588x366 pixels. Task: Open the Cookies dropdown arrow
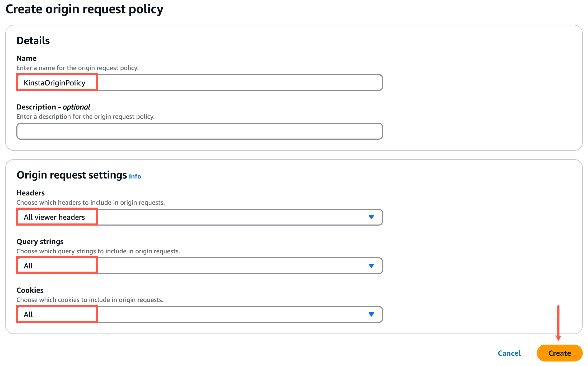pyautogui.click(x=371, y=314)
